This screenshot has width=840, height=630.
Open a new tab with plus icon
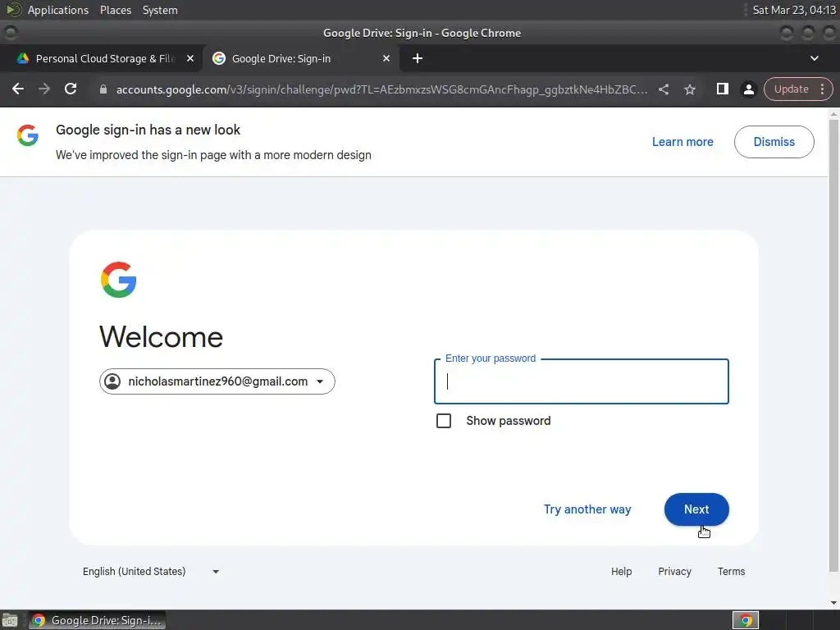[418, 58]
